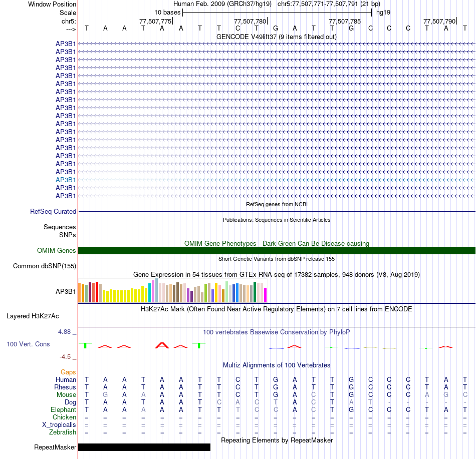Click position marker 77,507,785

pos(345,21)
